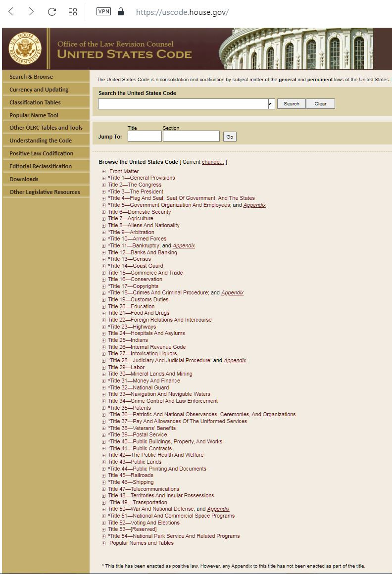
Task: Expand Title 26—Internal Revenue Code
Action: coord(104,347)
